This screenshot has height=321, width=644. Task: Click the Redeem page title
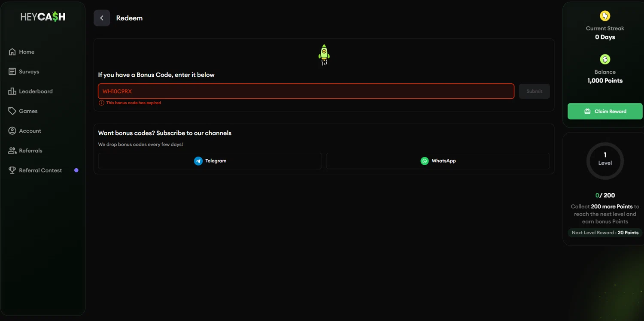coord(129,18)
